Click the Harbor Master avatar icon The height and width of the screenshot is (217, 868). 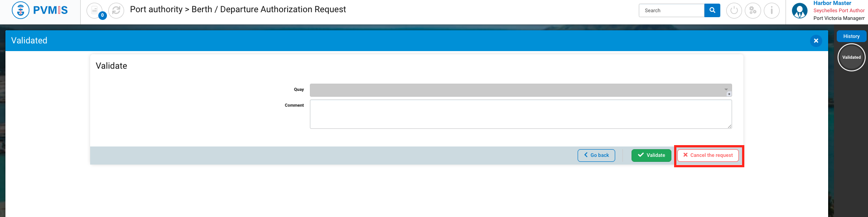tap(800, 10)
